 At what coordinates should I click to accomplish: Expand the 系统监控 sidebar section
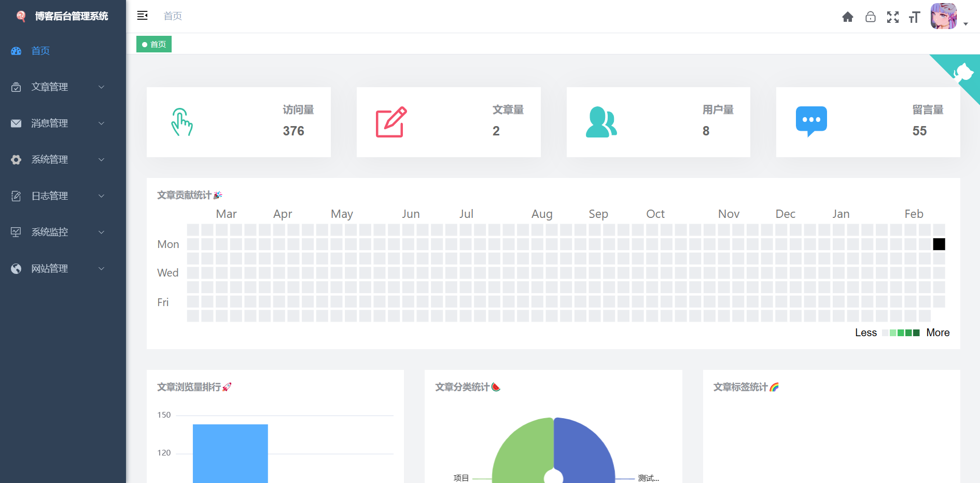point(101,232)
